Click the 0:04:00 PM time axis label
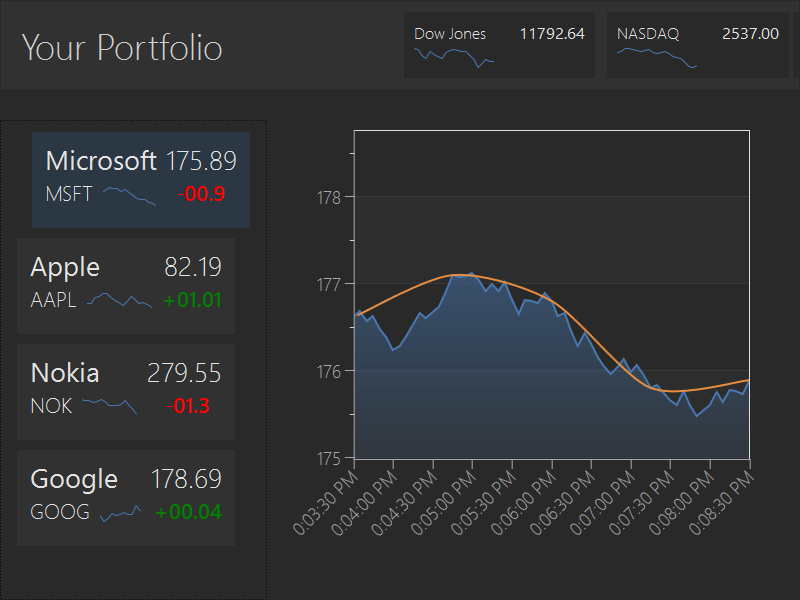Viewport: 800px width, 600px height. point(364,503)
